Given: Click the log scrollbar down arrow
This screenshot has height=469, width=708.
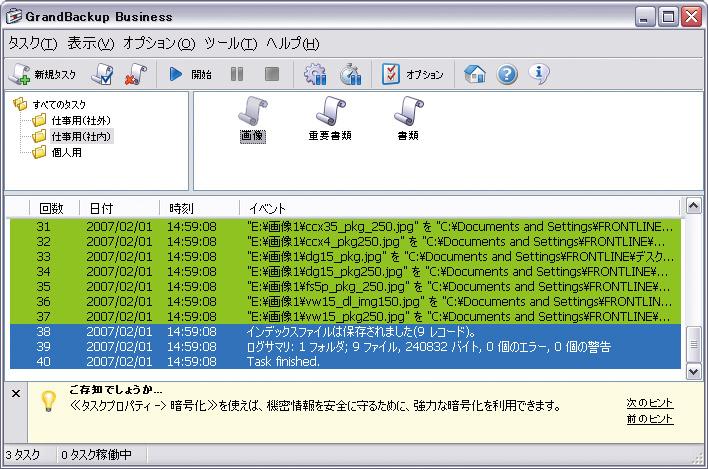Looking at the screenshot, I should (694, 371).
